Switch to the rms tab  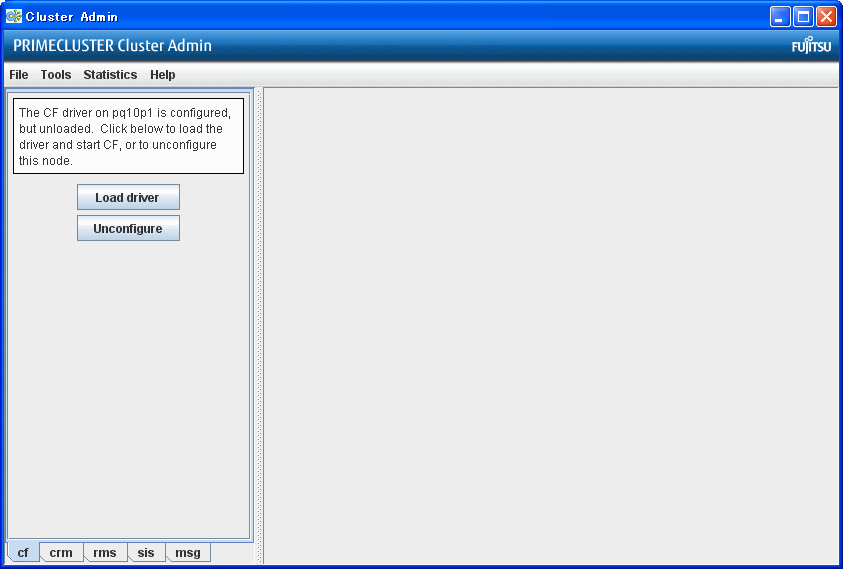(105, 552)
